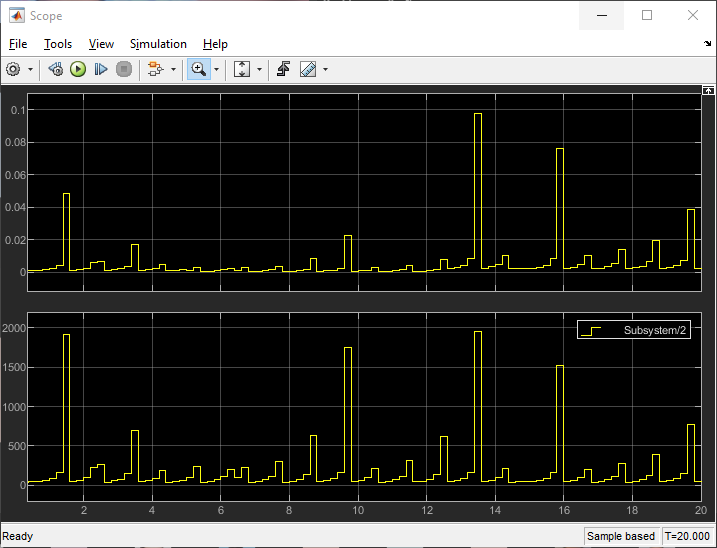
Task: Click the T=20.000 status field
Action: click(687, 536)
